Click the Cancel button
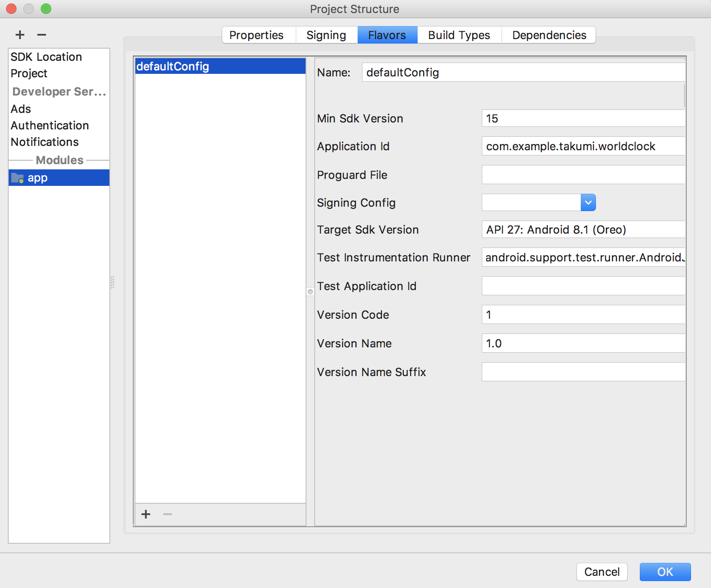The height and width of the screenshot is (588, 711). [x=602, y=572]
